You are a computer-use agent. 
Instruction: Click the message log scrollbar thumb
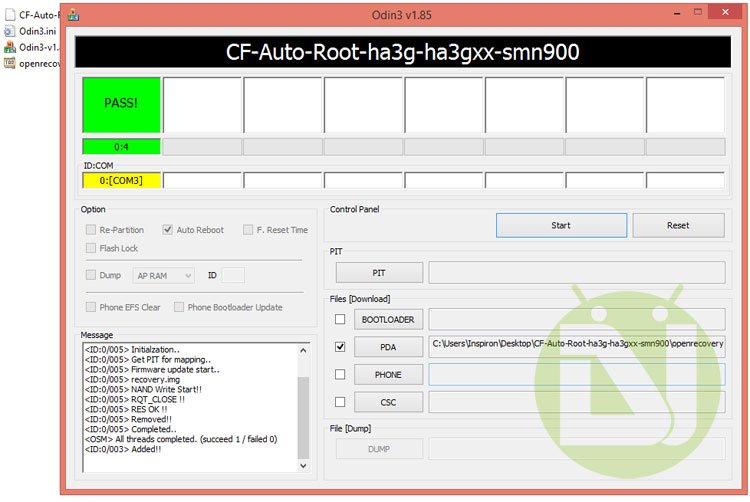tap(303, 418)
